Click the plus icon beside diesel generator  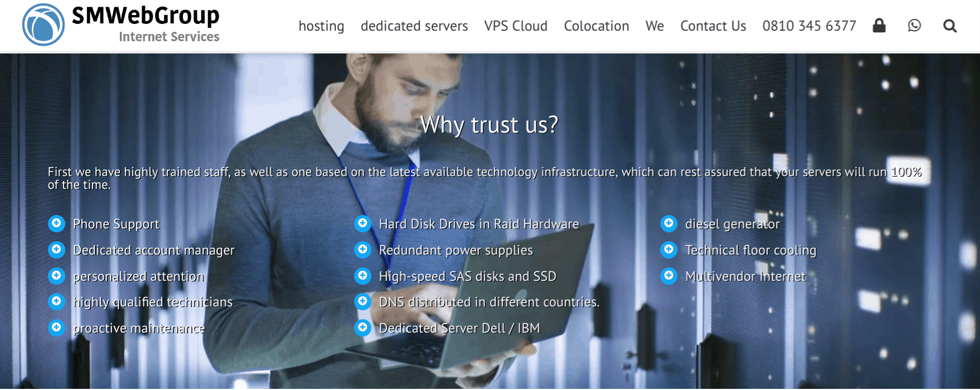pos(669,223)
